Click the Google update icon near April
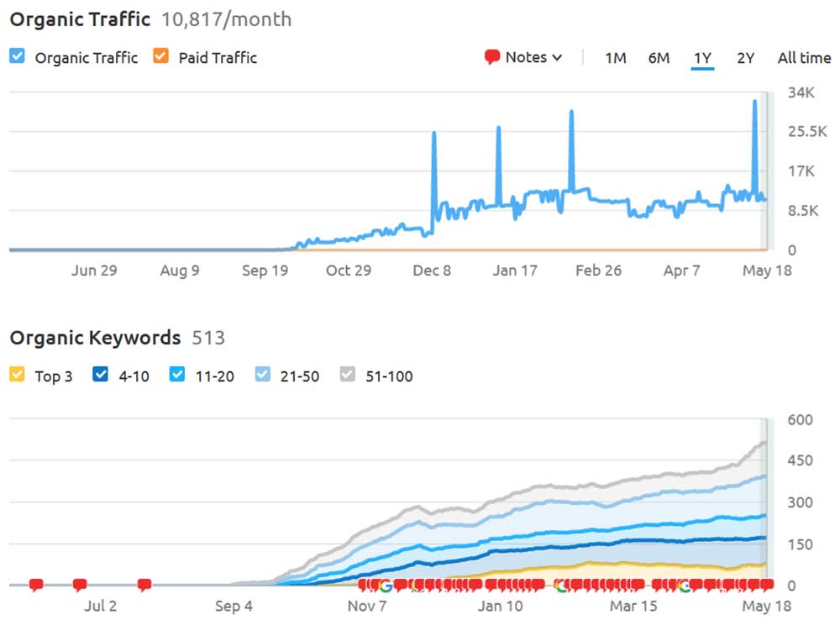 [x=685, y=586]
